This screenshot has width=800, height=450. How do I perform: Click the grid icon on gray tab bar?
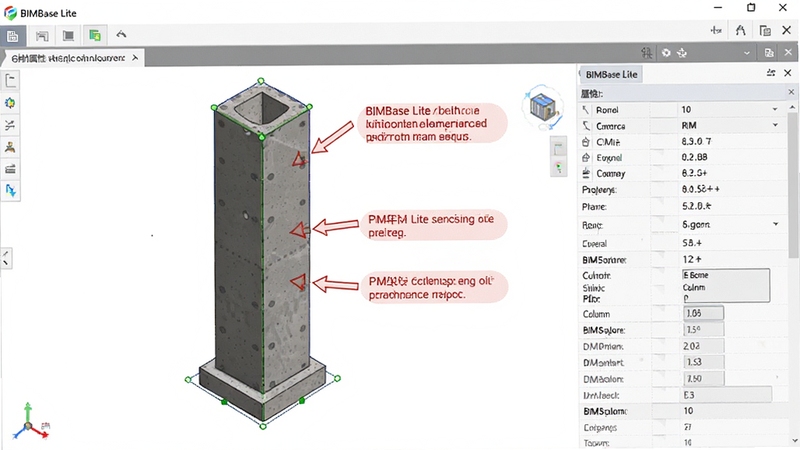pyautogui.click(x=646, y=53)
